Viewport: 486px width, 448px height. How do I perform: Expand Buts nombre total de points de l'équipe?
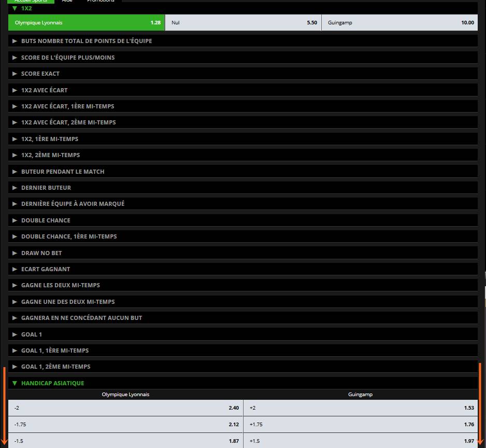242,41
